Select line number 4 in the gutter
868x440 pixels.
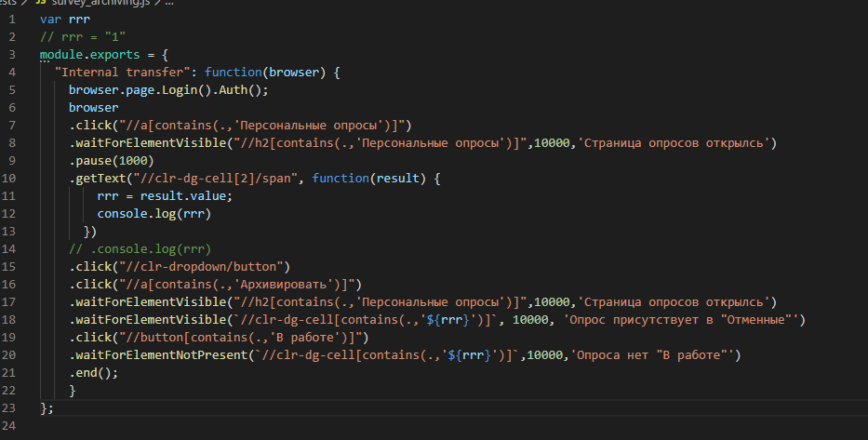12,73
